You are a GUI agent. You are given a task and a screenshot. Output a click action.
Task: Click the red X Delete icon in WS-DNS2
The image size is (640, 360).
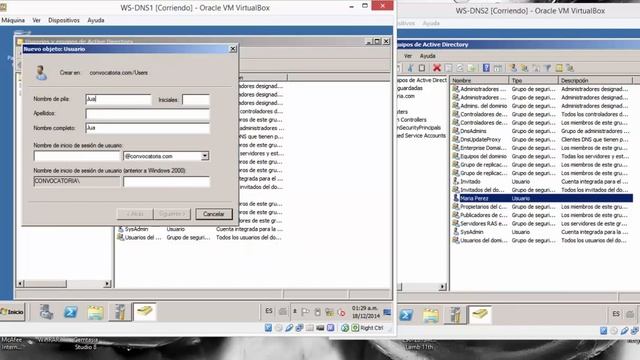(437, 68)
